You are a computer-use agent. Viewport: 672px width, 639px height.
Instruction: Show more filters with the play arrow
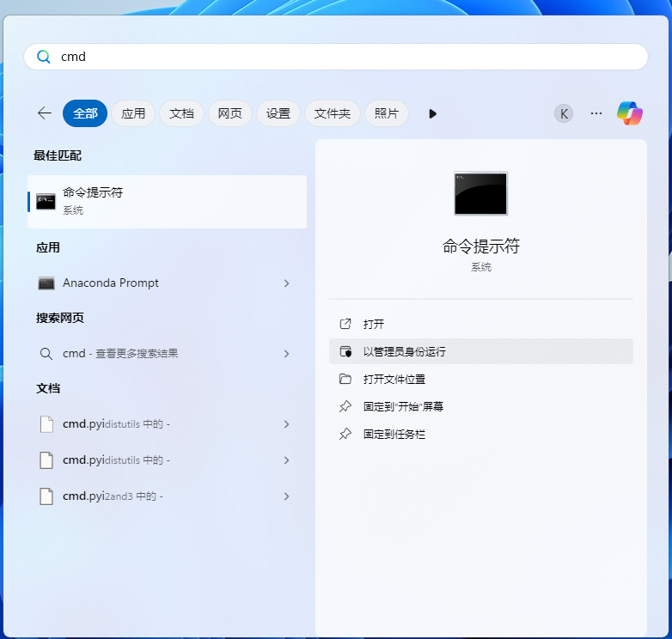tap(432, 114)
